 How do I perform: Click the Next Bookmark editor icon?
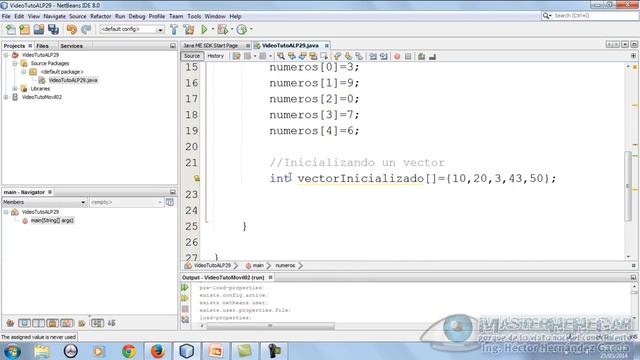(x=348, y=56)
